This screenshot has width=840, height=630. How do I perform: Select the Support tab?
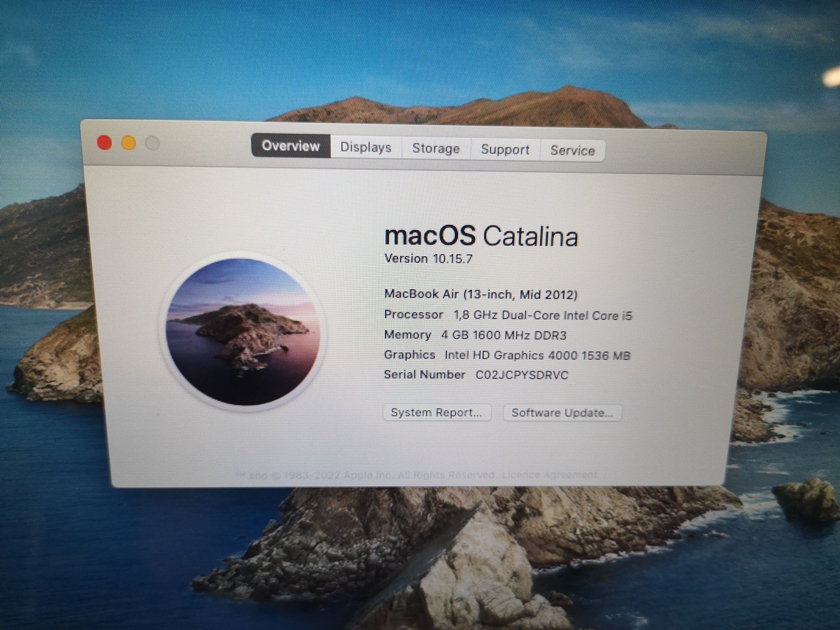pyautogui.click(x=505, y=149)
